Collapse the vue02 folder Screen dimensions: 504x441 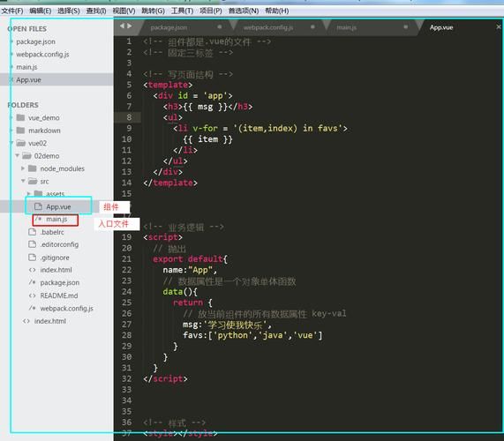pyautogui.click(x=11, y=143)
